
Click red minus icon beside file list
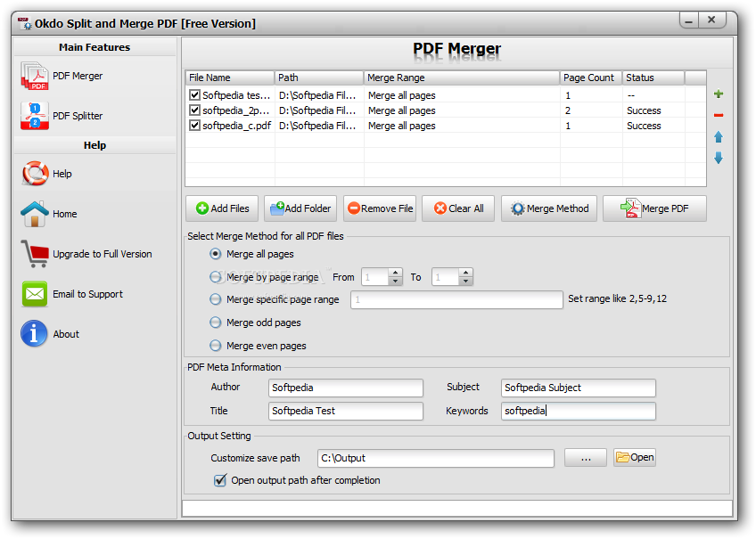click(719, 115)
